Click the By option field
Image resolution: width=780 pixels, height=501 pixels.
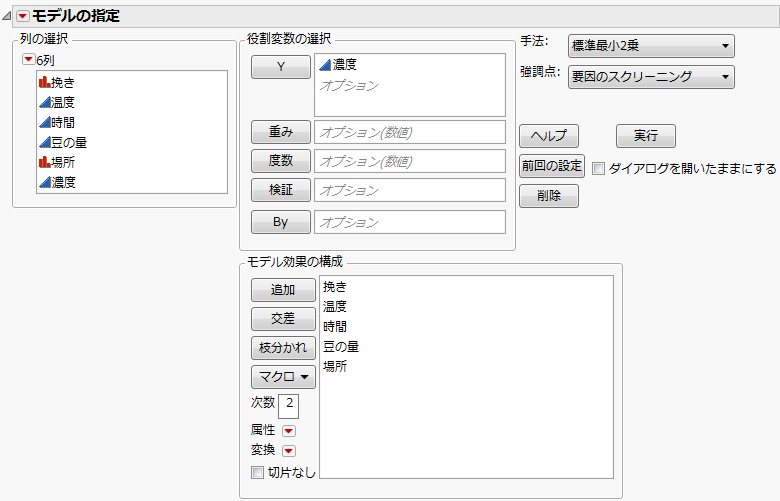410,222
